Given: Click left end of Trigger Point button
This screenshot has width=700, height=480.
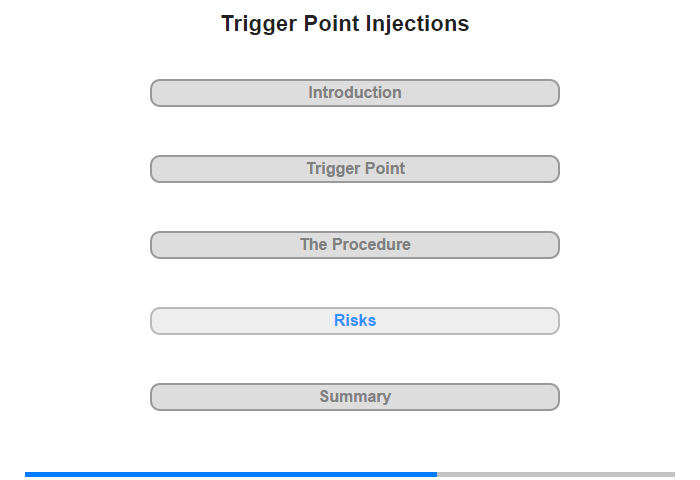Looking at the screenshot, I should pos(155,169).
